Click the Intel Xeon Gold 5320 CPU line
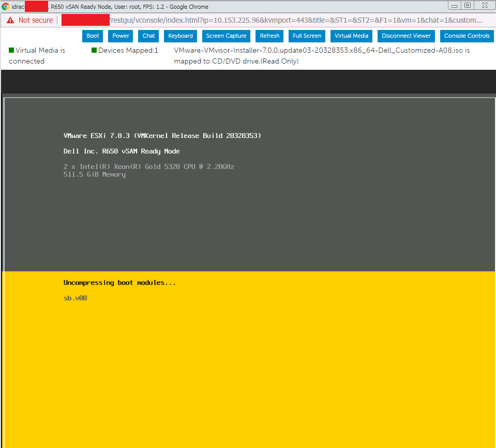Screen dimensions: 496x448 click(148, 166)
